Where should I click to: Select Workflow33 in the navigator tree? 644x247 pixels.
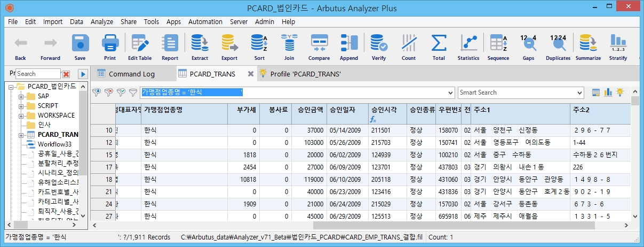coord(55,144)
